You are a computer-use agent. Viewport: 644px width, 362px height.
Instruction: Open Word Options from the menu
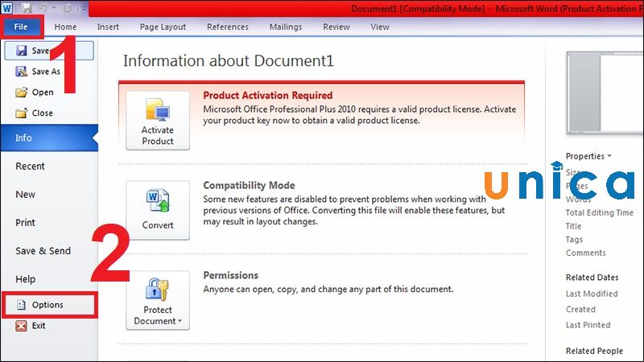[50, 305]
